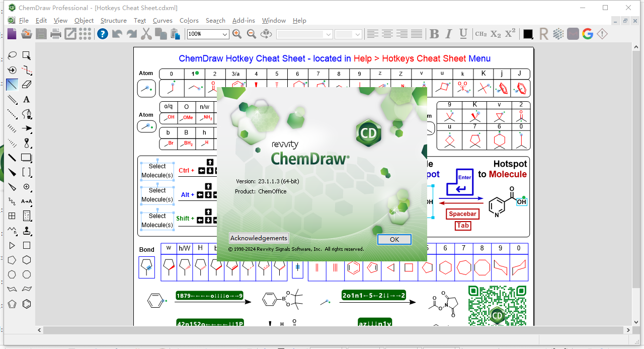Open the Structure menu
Viewport: 644px width, 349px height.
point(113,21)
